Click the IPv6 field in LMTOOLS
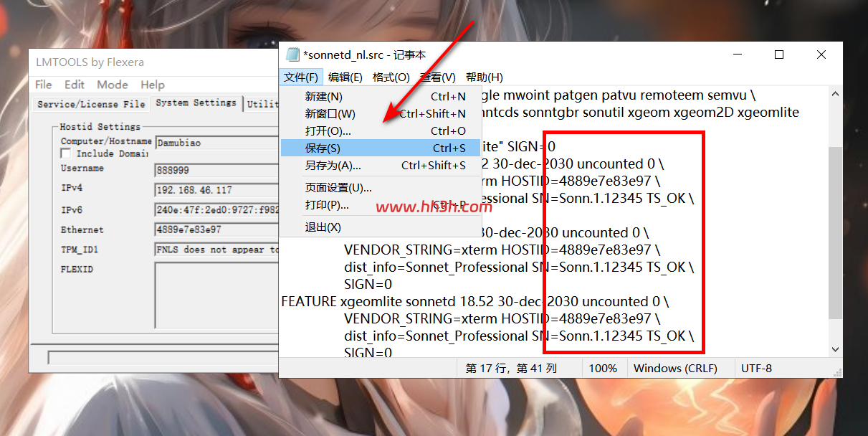The image size is (868, 436). pos(217,210)
